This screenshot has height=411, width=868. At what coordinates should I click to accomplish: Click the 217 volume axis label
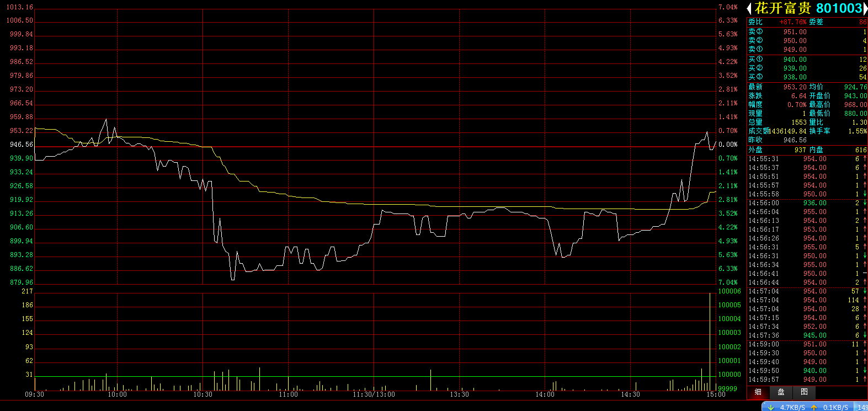click(x=27, y=291)
